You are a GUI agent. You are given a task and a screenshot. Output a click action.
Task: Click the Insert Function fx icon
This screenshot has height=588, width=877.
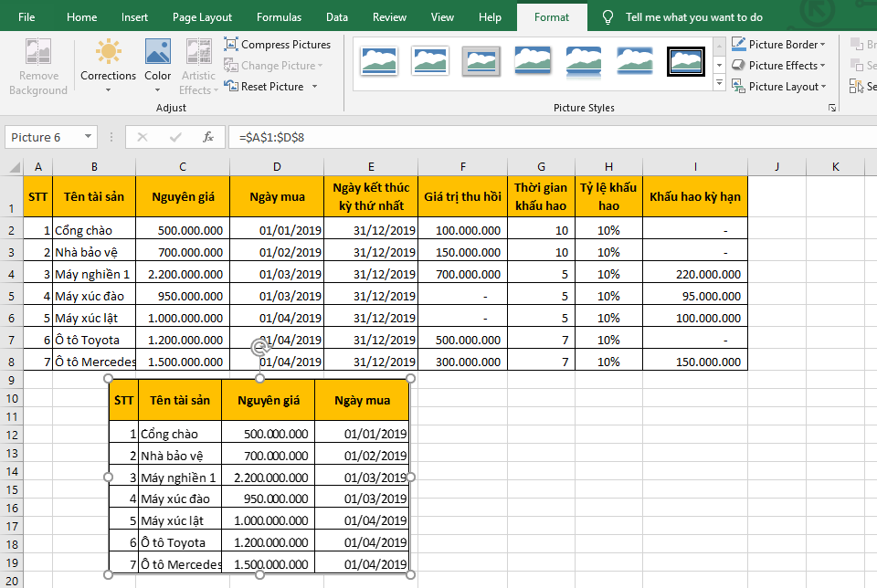point(208,137)
